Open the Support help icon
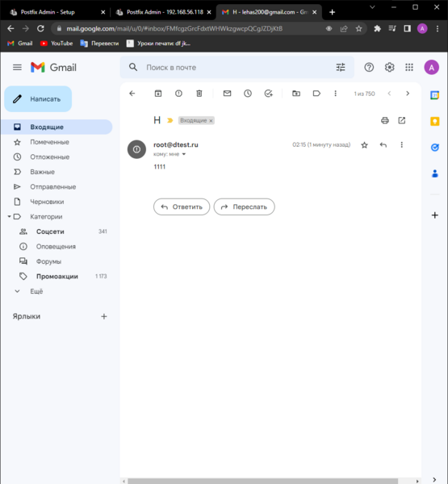 369,67
